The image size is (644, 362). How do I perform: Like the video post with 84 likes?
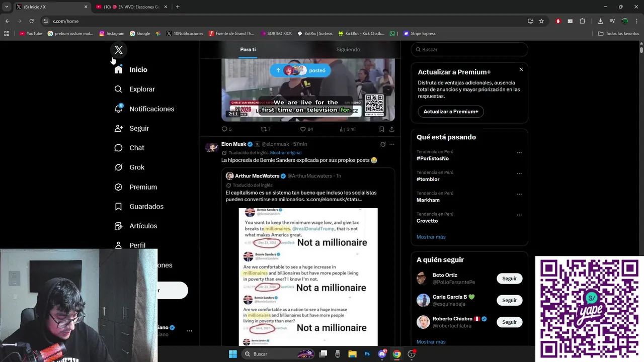(306, 129)
